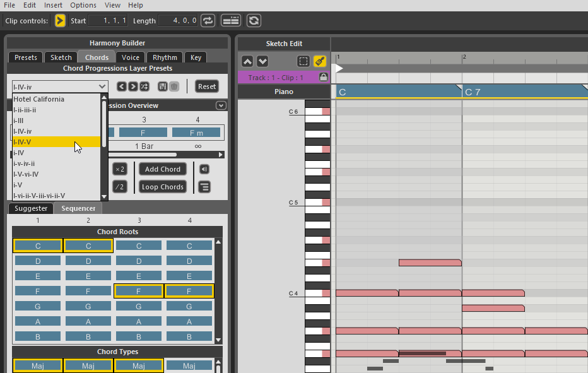This screenshot has width=588, height=373.
Task: Switch to the Rhythm tab
Action: coord(165,57)
